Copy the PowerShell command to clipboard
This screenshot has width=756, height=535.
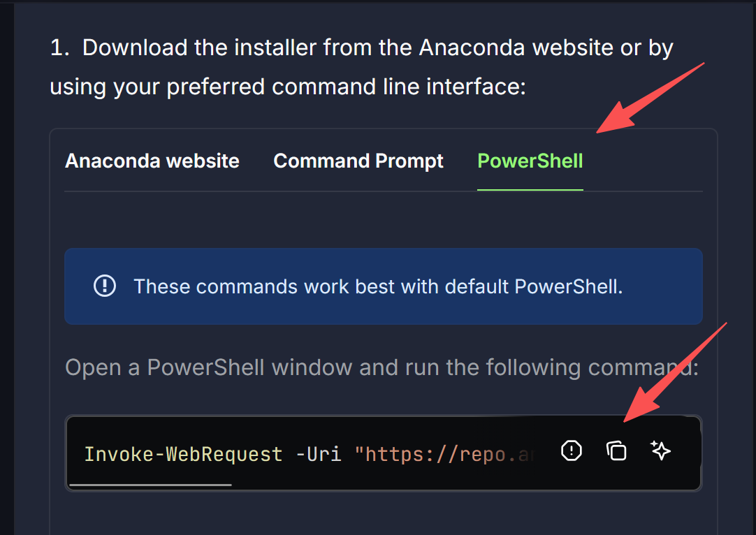[616, 451]
